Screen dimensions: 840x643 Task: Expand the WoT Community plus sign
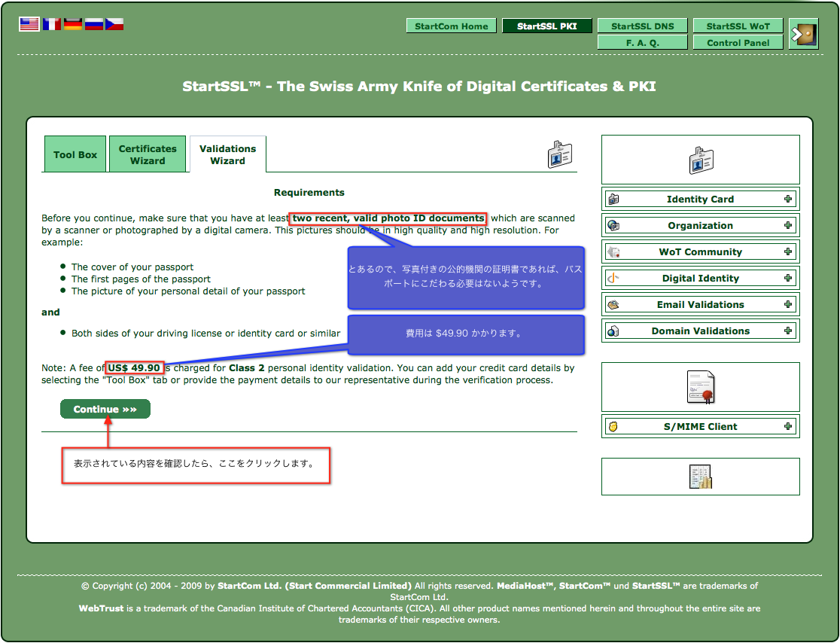point(787,251)
